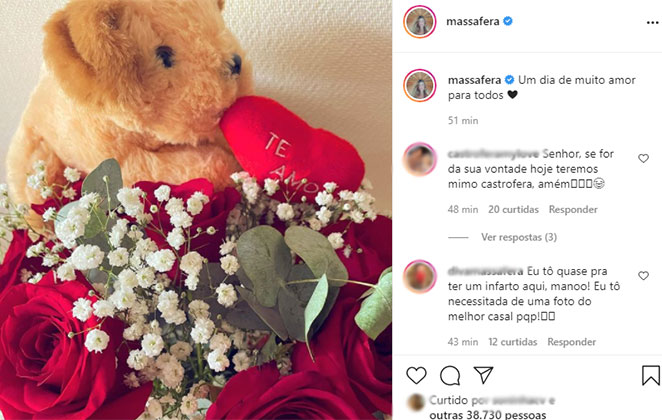Open the 12 curtidas likes list

tap(513, 342)
